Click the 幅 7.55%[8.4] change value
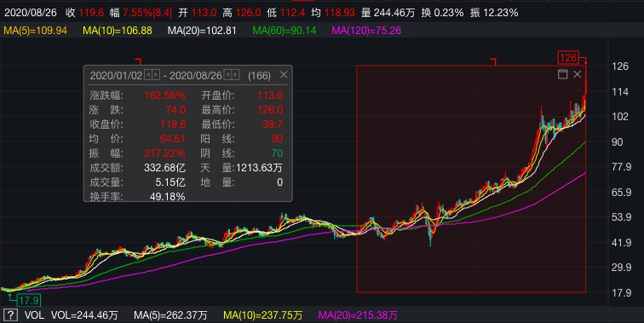644x323 pixels. (x=141, y=13)
